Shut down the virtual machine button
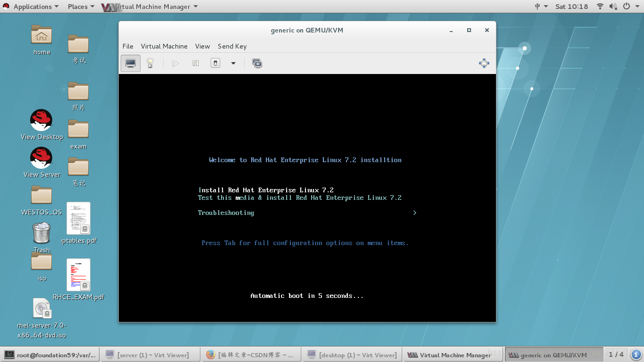The image size is (644, 362). coord(215,63)
